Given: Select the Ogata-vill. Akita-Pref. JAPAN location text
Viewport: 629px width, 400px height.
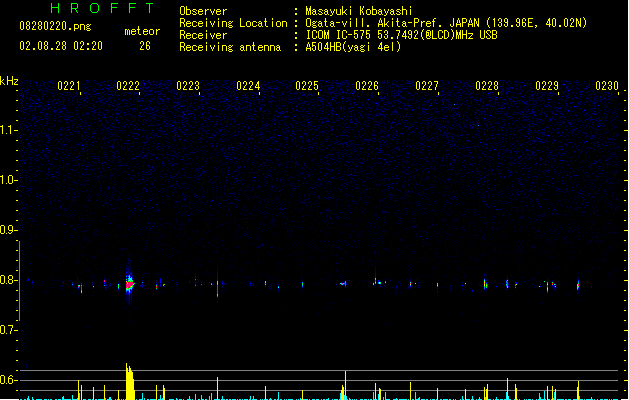Looking at the screenshot, I should 446,23.
